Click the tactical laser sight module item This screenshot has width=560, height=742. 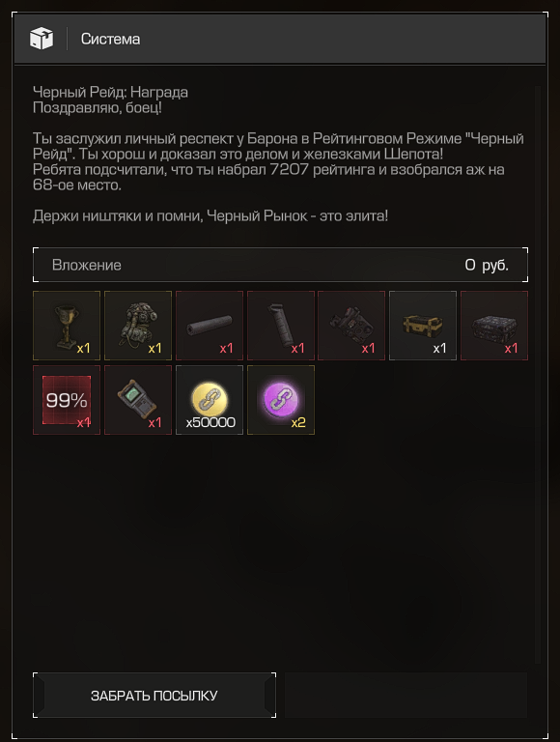click(x=351, y=326)
